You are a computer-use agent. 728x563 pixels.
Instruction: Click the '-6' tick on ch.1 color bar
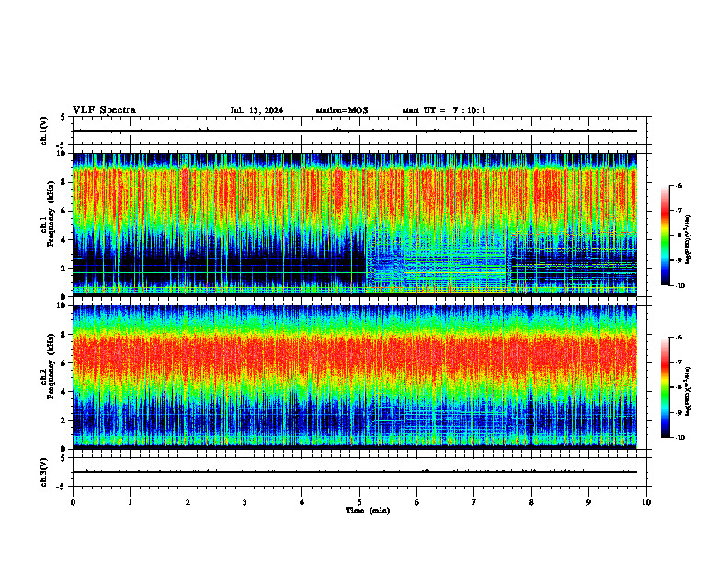(x=678, y=185)
